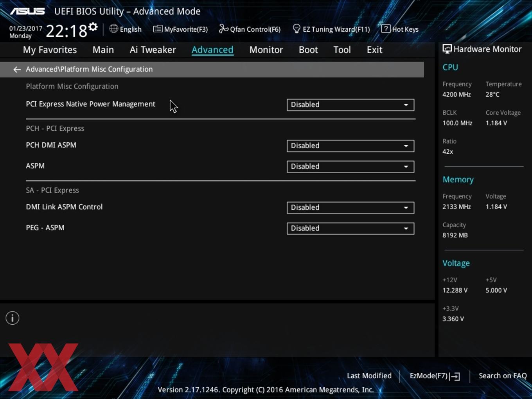This screenshot has height=399, width=532.
Task: Click the Hardware Monitor screen icon
Action: click(447, 49)
